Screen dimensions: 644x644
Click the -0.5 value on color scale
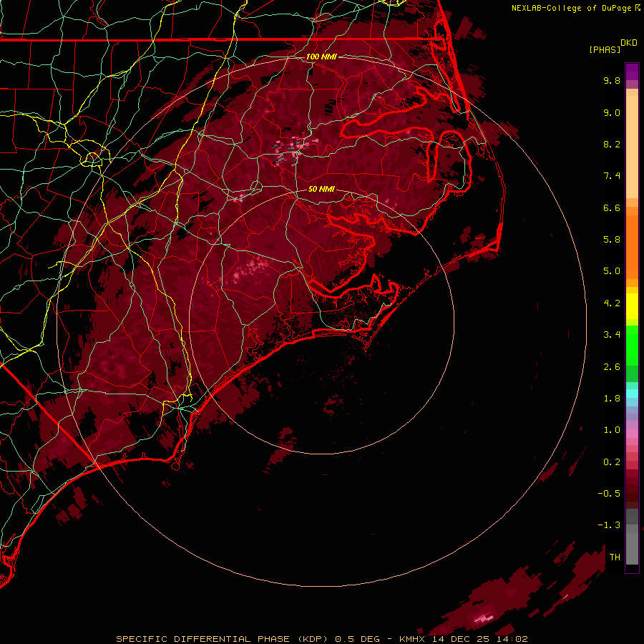coord(609,494)
